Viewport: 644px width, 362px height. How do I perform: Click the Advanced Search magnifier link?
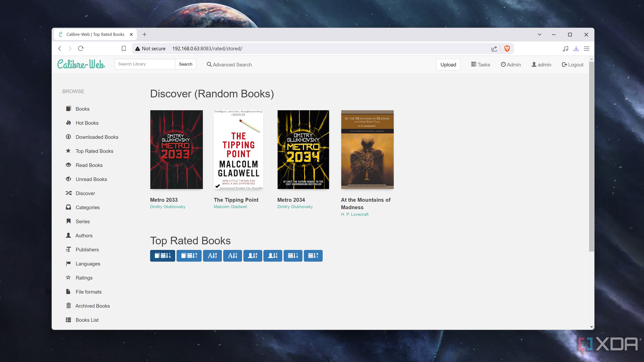tap(229, 65)
